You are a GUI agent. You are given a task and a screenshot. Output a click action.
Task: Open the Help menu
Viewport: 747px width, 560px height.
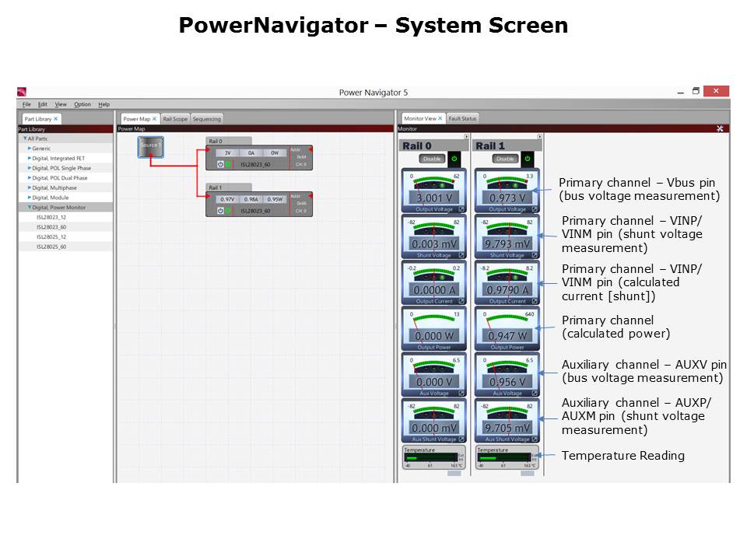point(103,104)
